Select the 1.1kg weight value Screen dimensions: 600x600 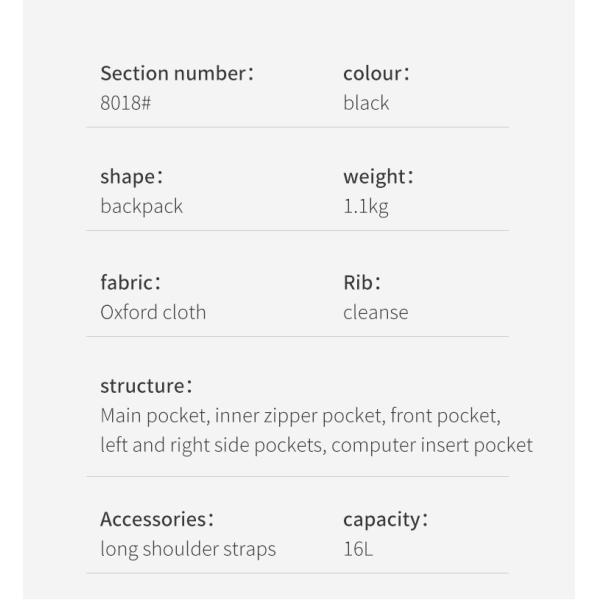click(365, 207)
